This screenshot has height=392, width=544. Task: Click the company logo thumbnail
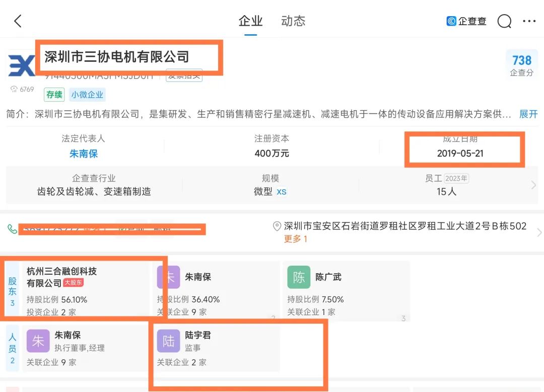click(21, 64)
